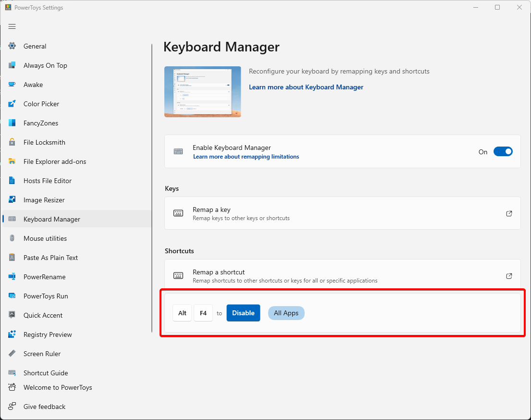Open the hamburger navigation menu
Image resolution: width=531 pixels, height=420 pixels.
[x=12, y=26]
